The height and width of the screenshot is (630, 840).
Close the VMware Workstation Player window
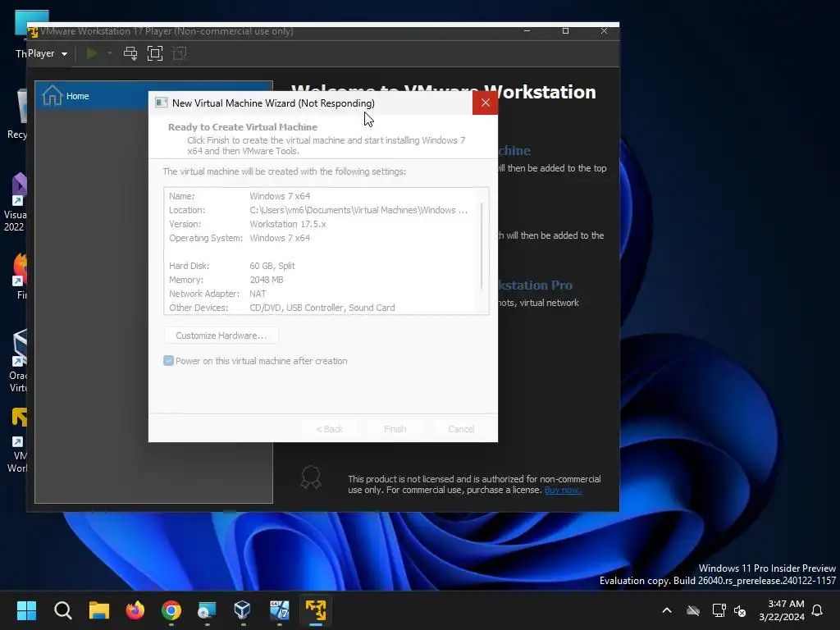[x=604, y=31]
